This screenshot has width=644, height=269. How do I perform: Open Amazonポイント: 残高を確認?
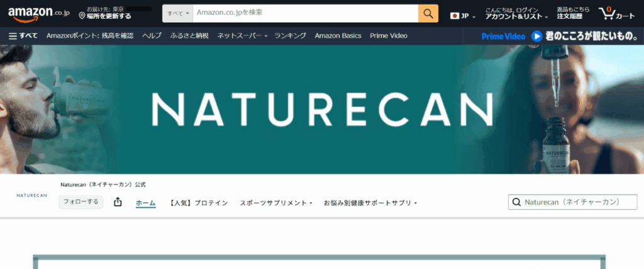[x=90, y=36]
